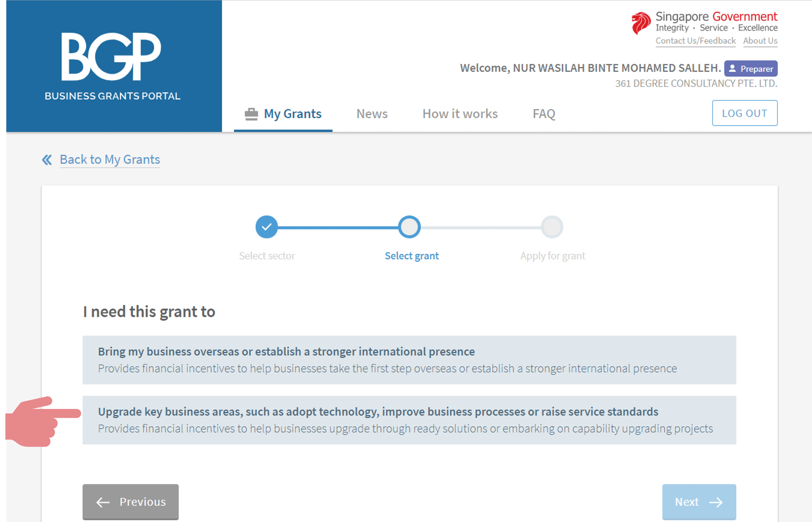Follow the Back to My Grants link
This screenshot has height=522, width=812.
click(110, 160)
